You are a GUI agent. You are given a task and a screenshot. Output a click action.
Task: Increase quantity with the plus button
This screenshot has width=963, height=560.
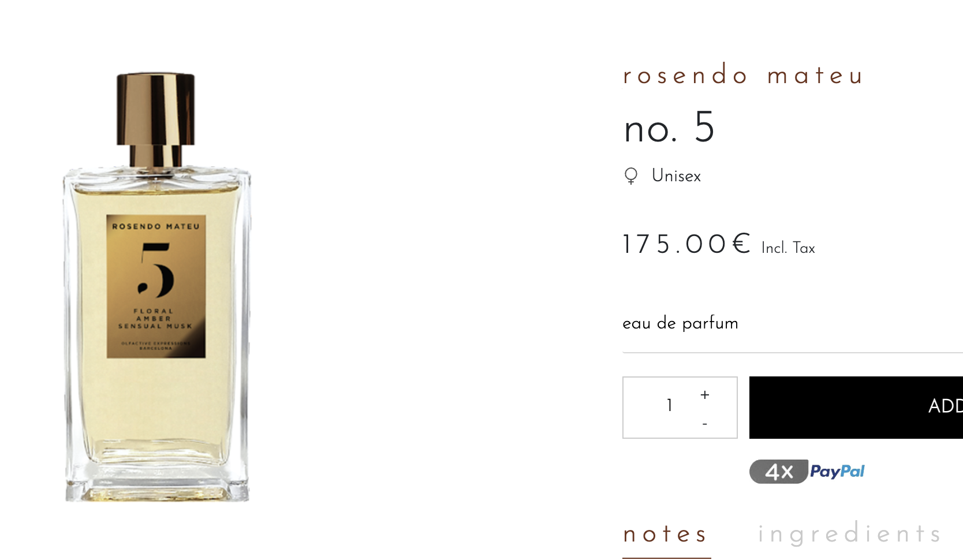coord(704,395)
